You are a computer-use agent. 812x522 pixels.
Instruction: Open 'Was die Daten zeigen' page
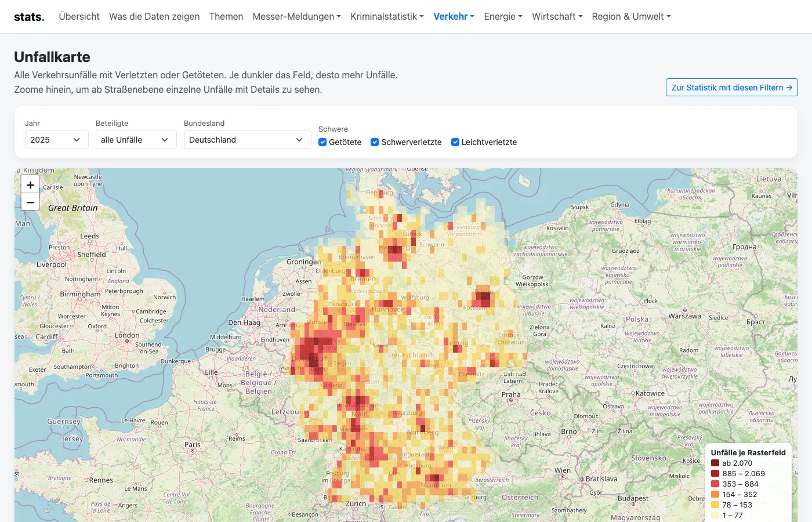tap(154, 16)
